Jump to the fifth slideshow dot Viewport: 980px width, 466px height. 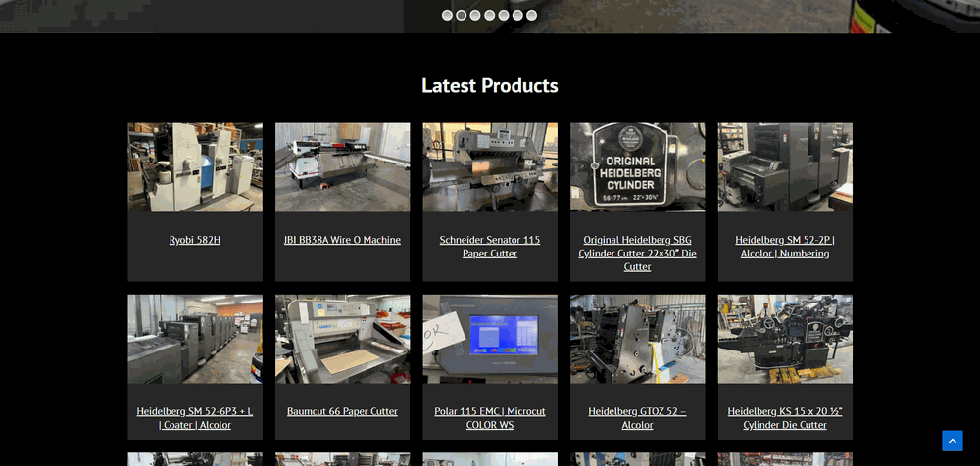click(x=504, y=15)
